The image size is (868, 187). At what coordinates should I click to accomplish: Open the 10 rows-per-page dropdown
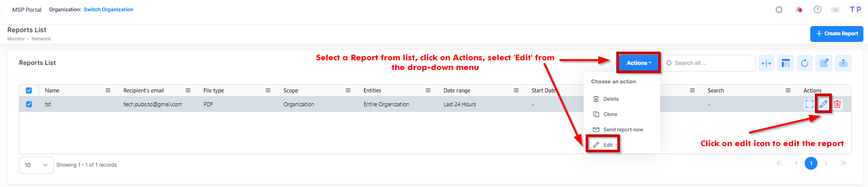pos(36,165)
